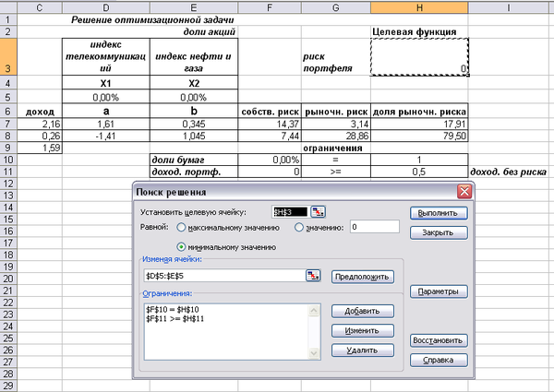Select the максимальному значению radio option
The width and height of the screenshot is (554, 392).
[181, 227]
